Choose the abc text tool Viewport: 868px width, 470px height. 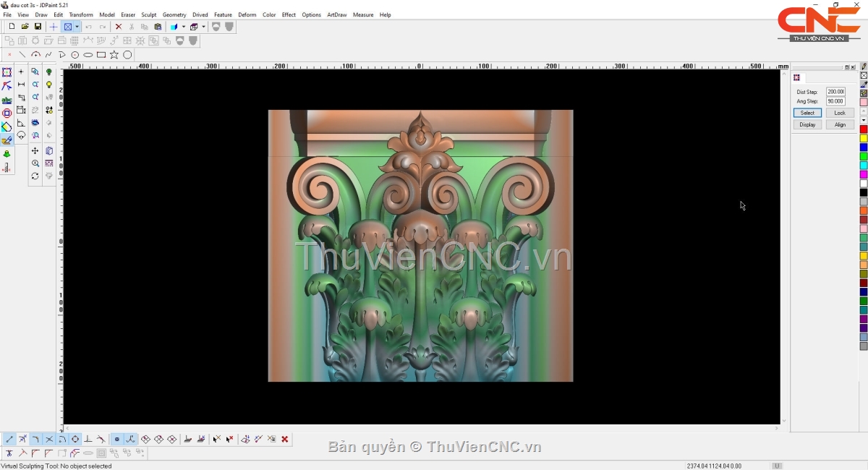pos(7,100)
